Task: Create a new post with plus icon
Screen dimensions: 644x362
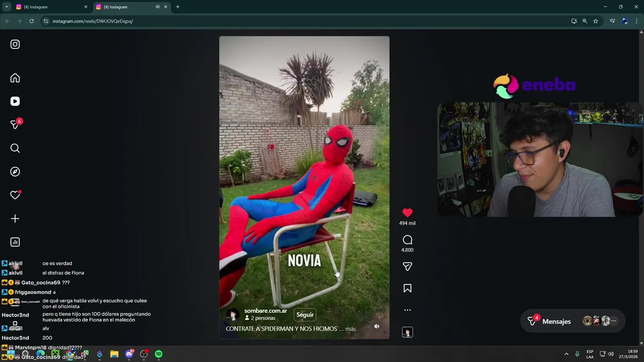Action: click(x=15, y=219)
